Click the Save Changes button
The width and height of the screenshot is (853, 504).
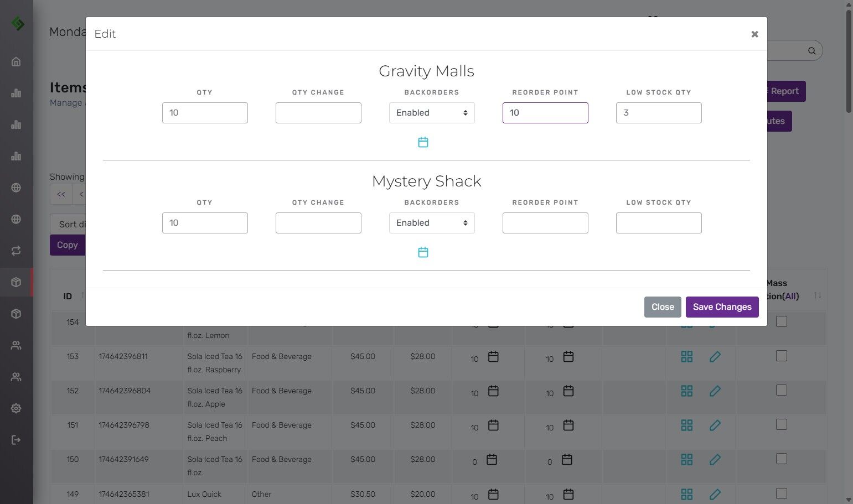tap(722, 307)
